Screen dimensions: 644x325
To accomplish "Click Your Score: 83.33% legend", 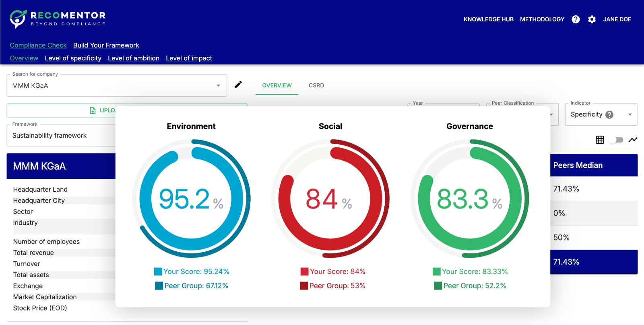I will point(475,271).
